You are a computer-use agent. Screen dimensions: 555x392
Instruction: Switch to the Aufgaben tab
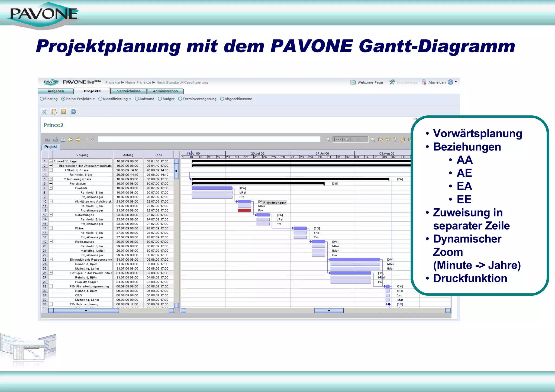(x=56, y=91)
